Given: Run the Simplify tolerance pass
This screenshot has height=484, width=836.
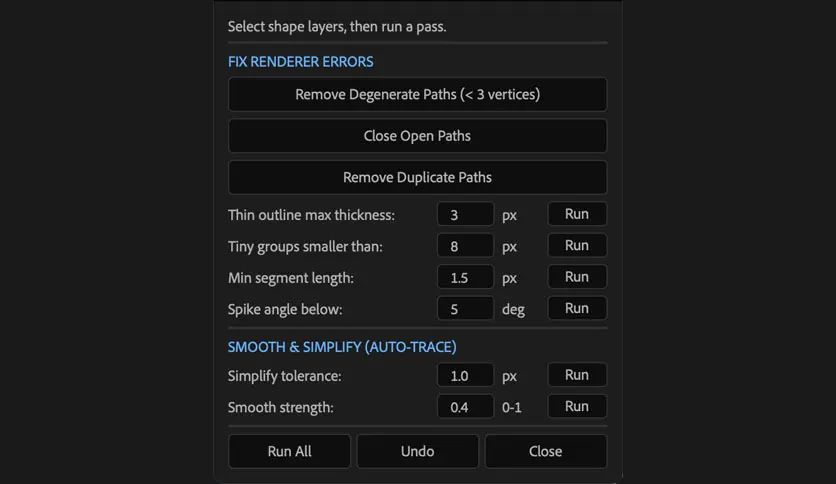Looking at the screenshot, I should 577,375.
